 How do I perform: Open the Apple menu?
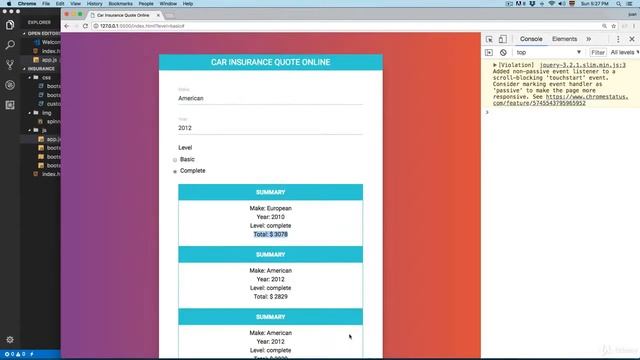click(x=9, y=4)
